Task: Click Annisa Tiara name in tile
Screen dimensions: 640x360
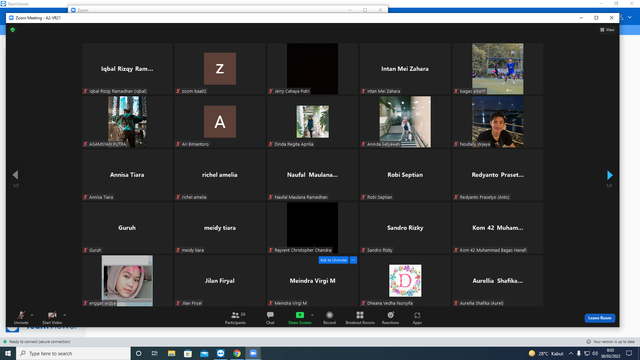Action: 127,175
